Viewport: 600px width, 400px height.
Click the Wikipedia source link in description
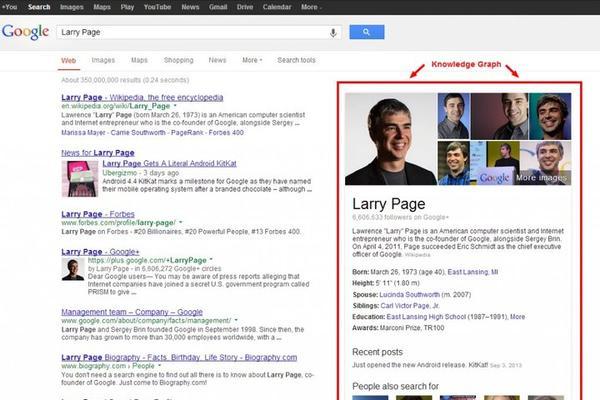(417, 255)
